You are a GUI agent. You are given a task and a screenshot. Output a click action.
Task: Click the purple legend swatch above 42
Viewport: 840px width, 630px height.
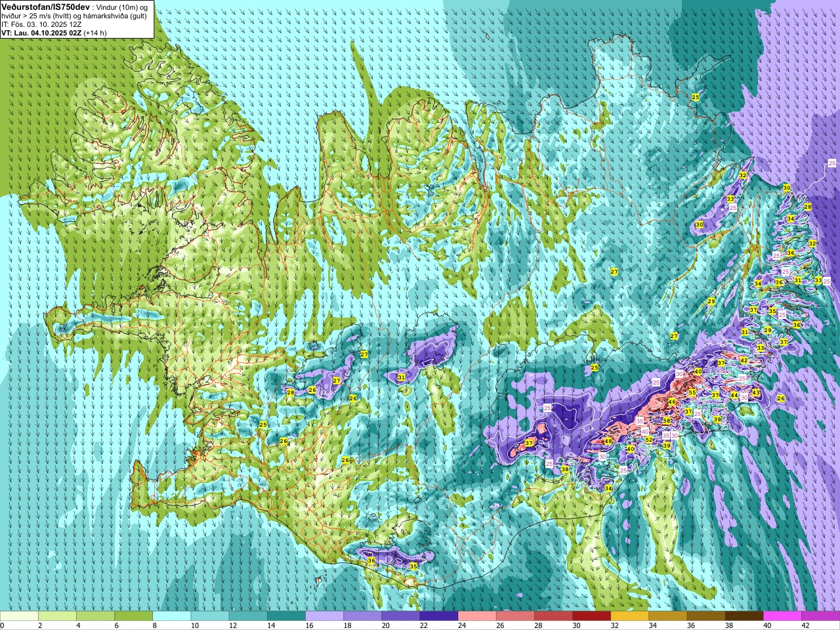pyautogui.click(x=820, y=616)
